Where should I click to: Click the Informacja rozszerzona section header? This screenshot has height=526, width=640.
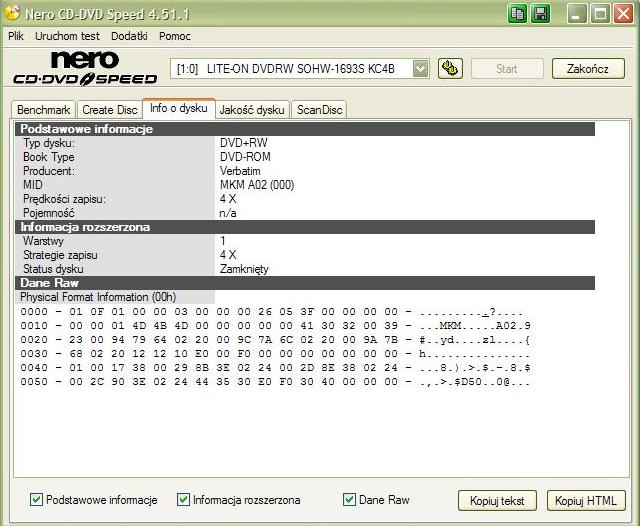[305, 227]
